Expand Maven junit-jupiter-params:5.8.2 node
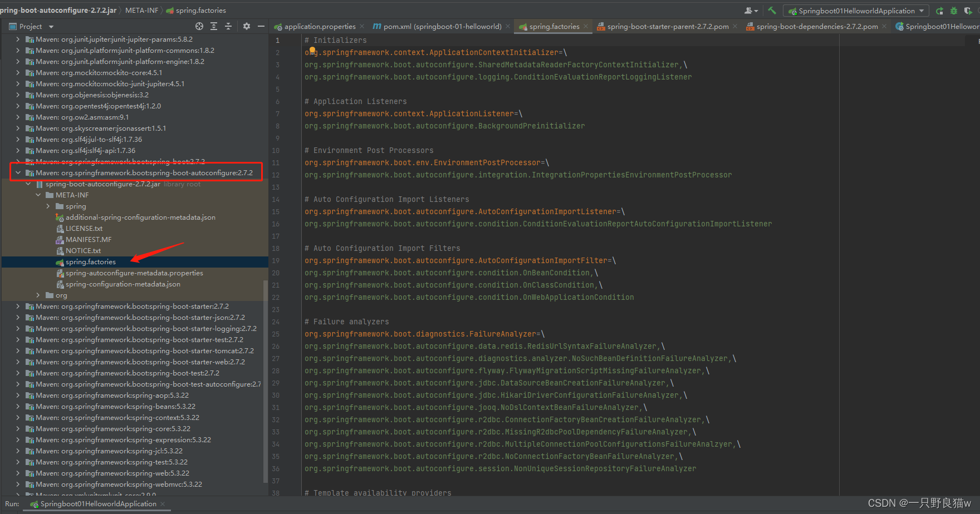The width and height of the screenshot is (980, 514). (x=18, y=39)
